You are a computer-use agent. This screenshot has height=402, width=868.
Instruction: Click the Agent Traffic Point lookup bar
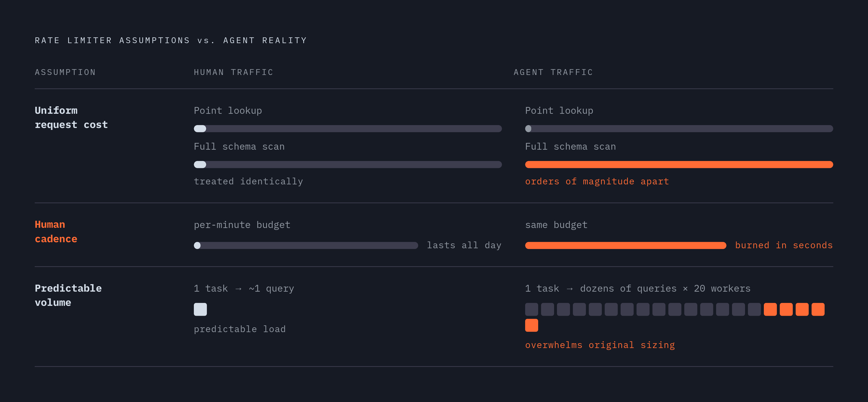click(x=679, y=129)
